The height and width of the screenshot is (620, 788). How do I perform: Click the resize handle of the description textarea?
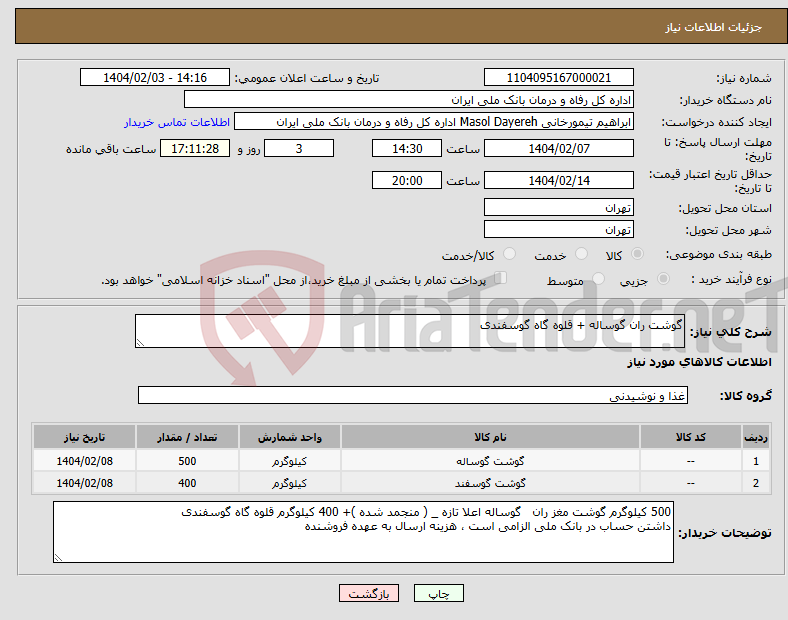click(x=140, y=343)
